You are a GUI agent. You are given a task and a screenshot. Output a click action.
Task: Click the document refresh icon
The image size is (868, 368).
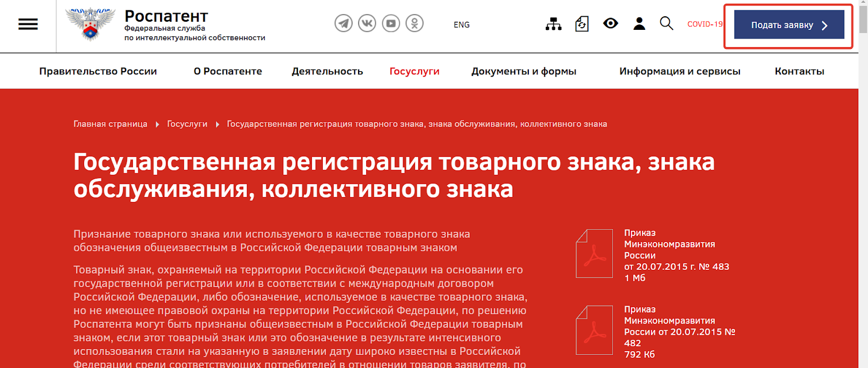point(582,24)
